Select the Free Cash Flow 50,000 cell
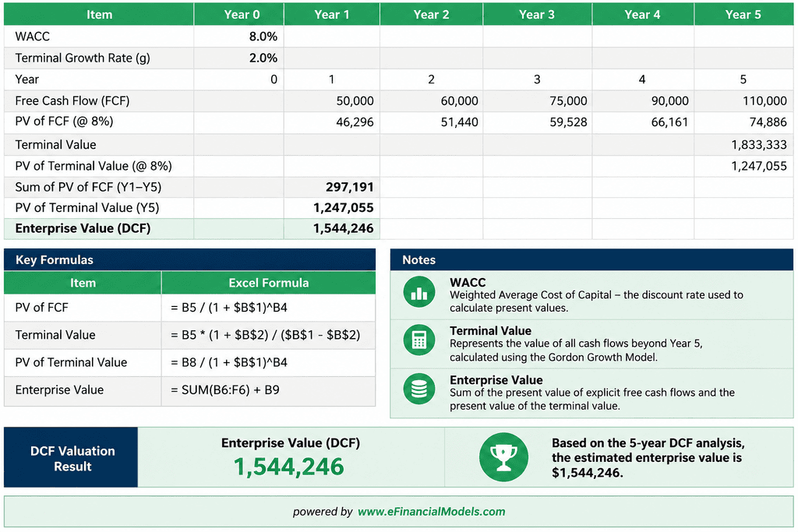 pos(332,100)
